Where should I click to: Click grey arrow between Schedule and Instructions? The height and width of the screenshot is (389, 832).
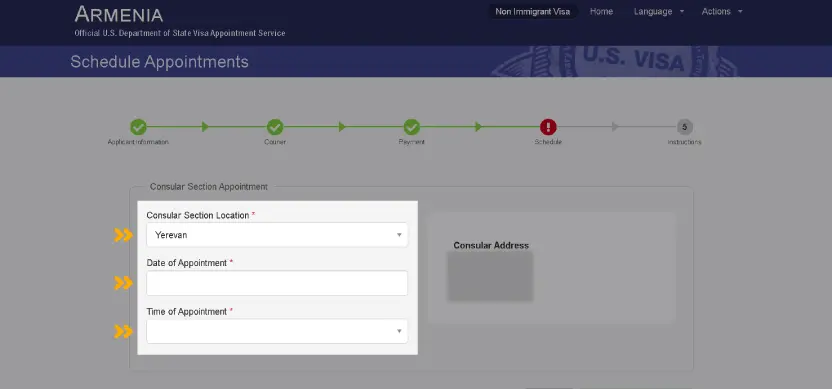pyautogui.click(x=615, y=127)
